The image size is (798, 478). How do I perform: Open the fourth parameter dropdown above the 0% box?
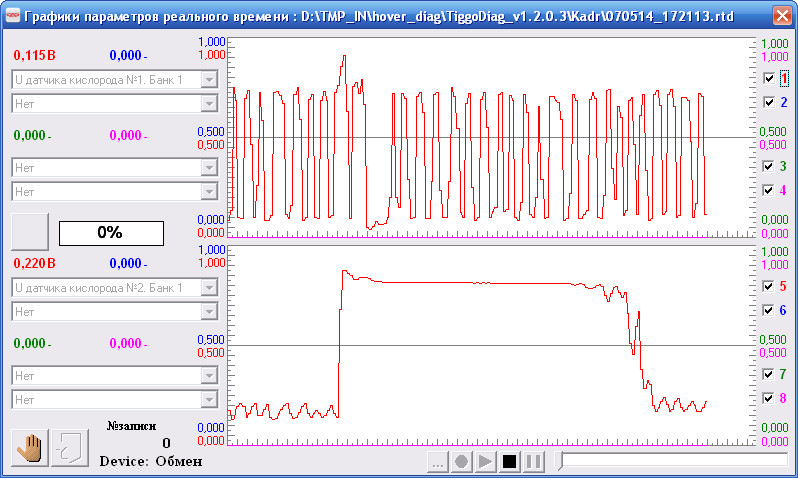pos(115,191)
